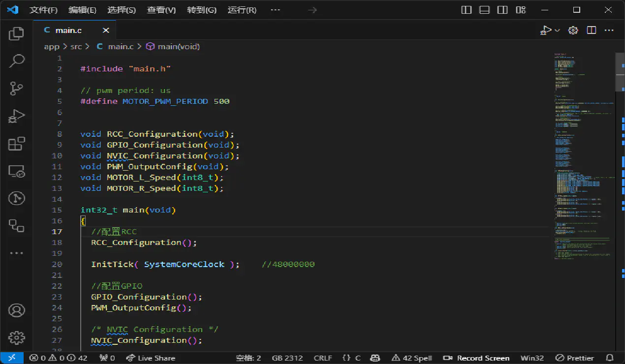Open the Search view icon

click(x=16, y=61)
